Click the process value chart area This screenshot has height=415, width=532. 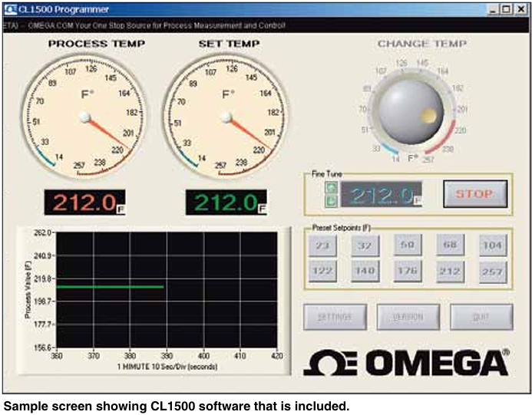pos(166,290)
